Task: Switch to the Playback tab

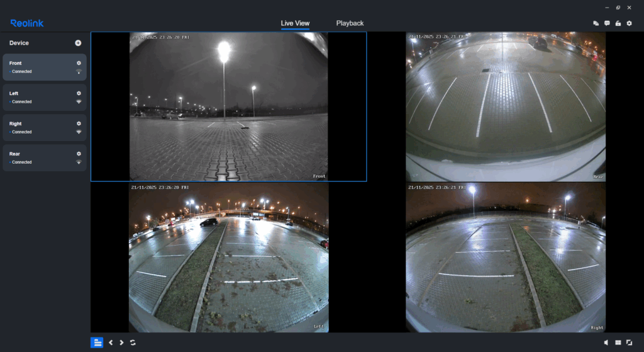Action: click(x=350, y=23)
